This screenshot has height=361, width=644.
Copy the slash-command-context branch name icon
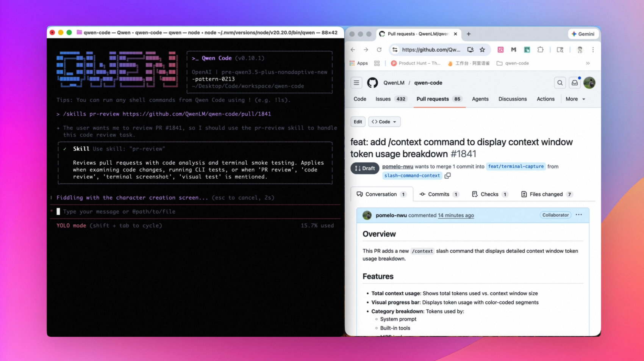tap(448, 176)
